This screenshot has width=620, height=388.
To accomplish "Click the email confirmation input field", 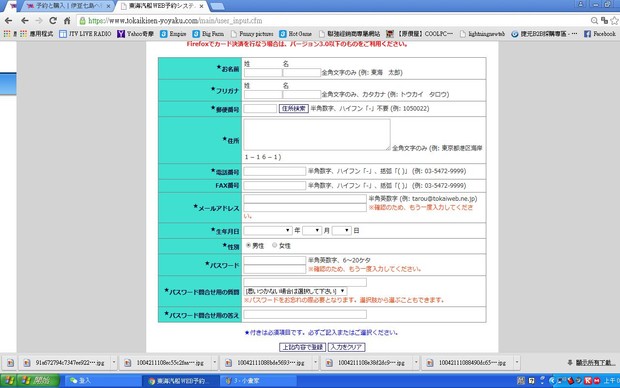I will click(x=305, y=208).
